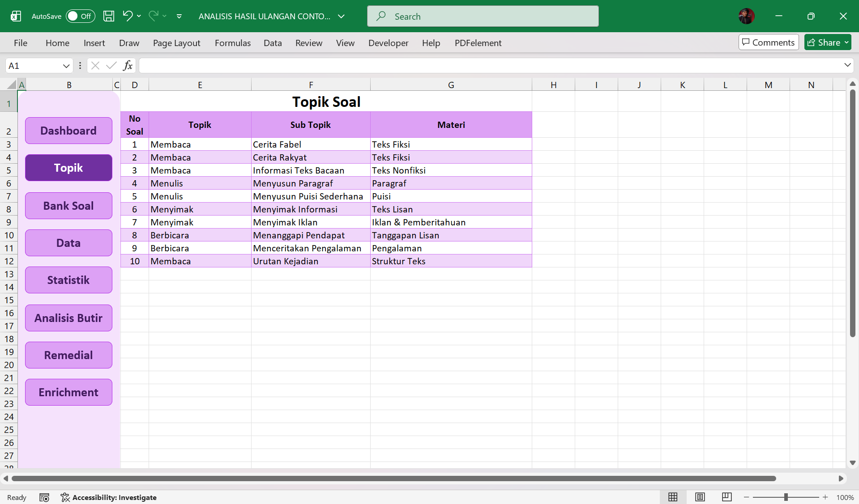The height and width of the screenshot is (504, 859).
Task: Click the Share button
Action: click(x=828, y=42)
